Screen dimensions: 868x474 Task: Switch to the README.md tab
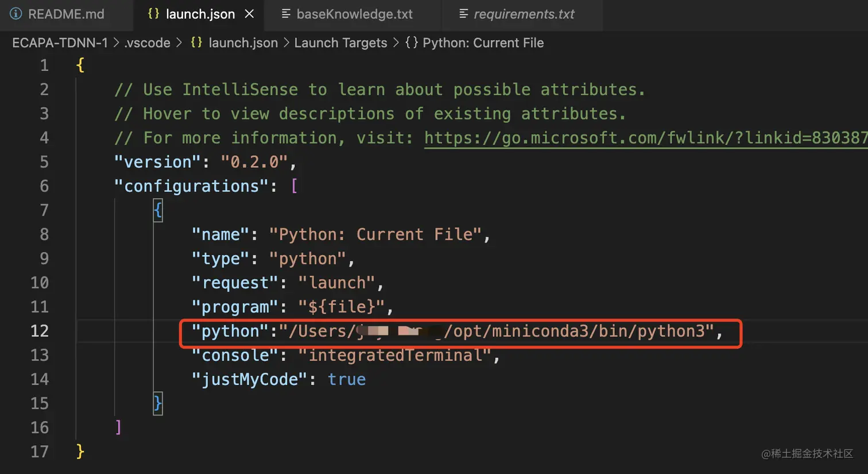point(66,14)
